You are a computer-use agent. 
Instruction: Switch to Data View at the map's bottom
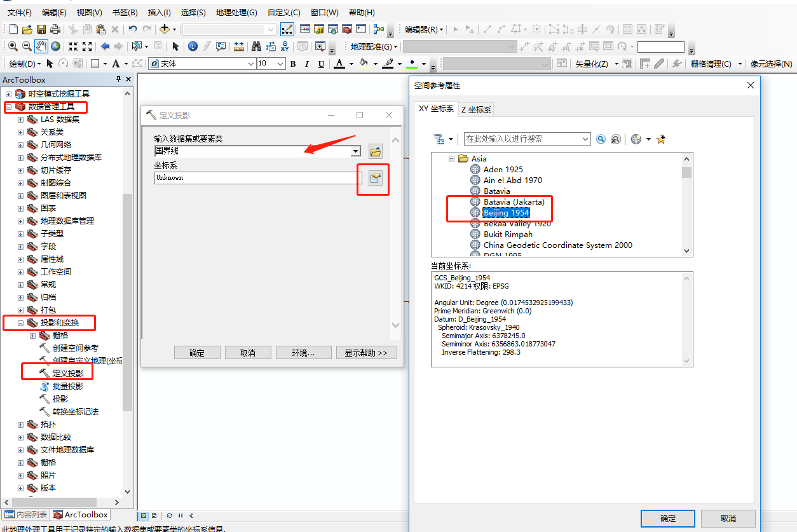point(144,515)
